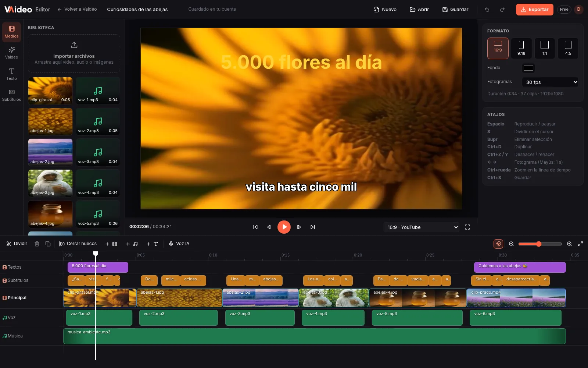Open the Vaideo AI sidebar panel
Screen dimensions: 588x368
pos(11,53)
